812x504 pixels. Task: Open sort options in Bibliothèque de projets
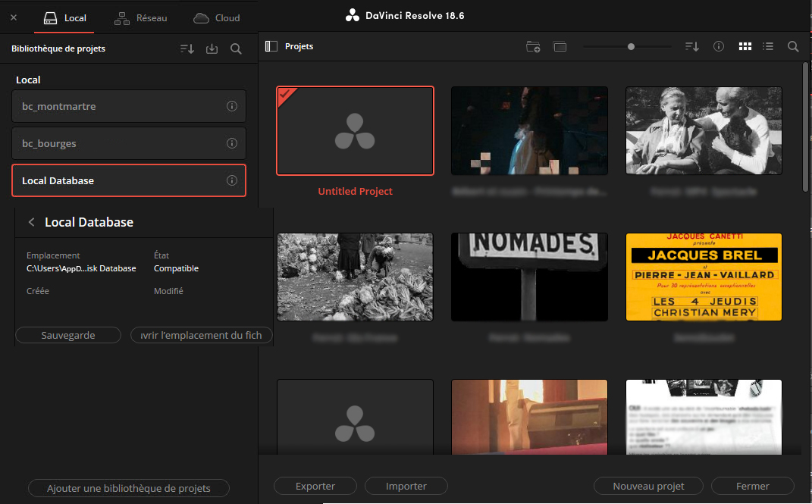pos(187,49)
